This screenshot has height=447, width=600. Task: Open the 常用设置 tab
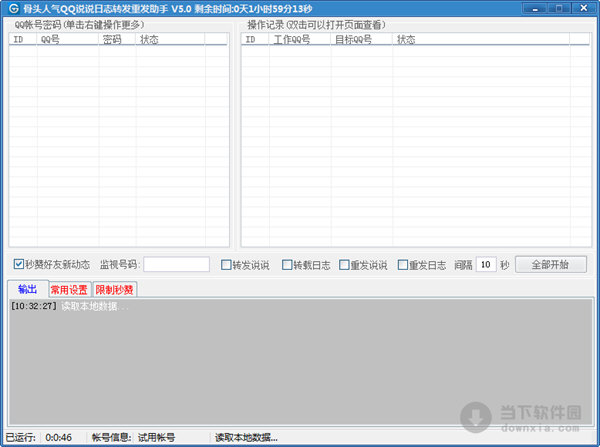click(69, 290)
